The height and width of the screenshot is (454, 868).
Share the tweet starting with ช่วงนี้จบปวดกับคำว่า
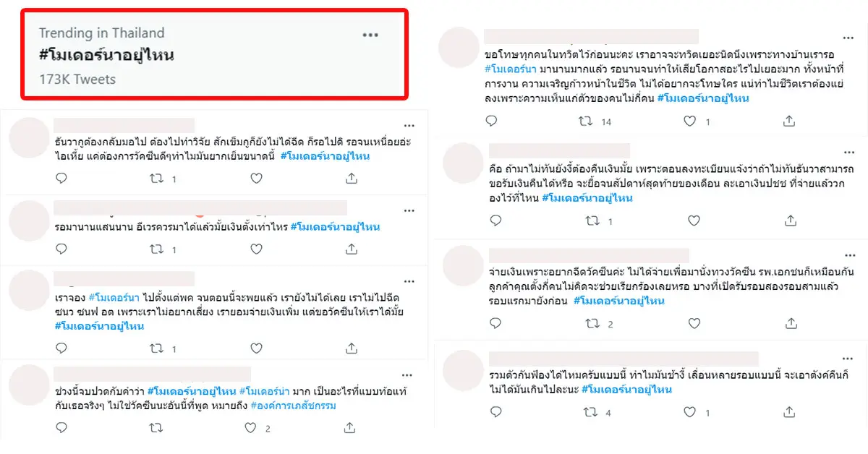pos(352,428)
